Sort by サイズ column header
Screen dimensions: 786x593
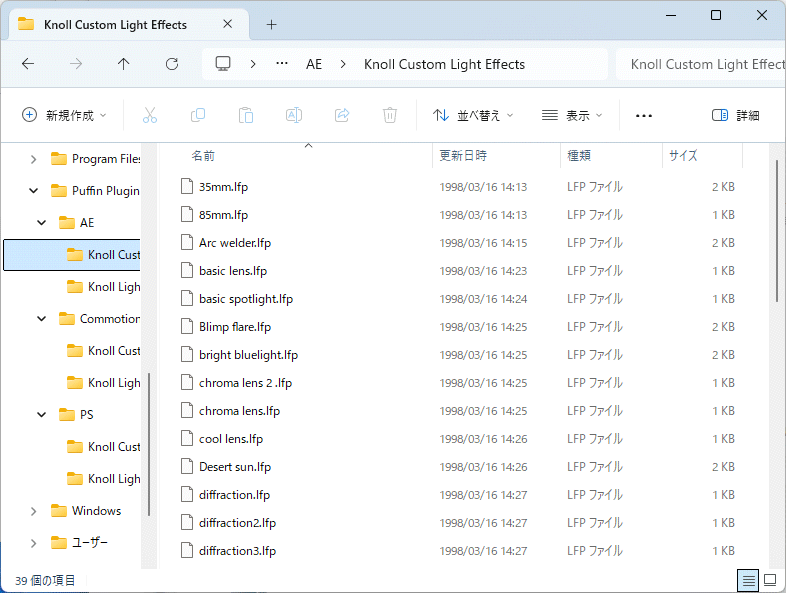coord(702,156)
